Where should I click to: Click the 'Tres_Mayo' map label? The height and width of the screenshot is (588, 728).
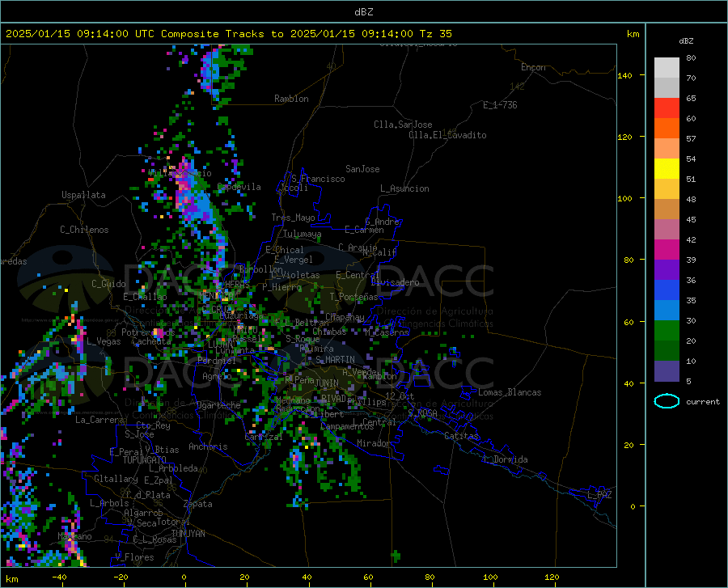(x=293, y=218)
